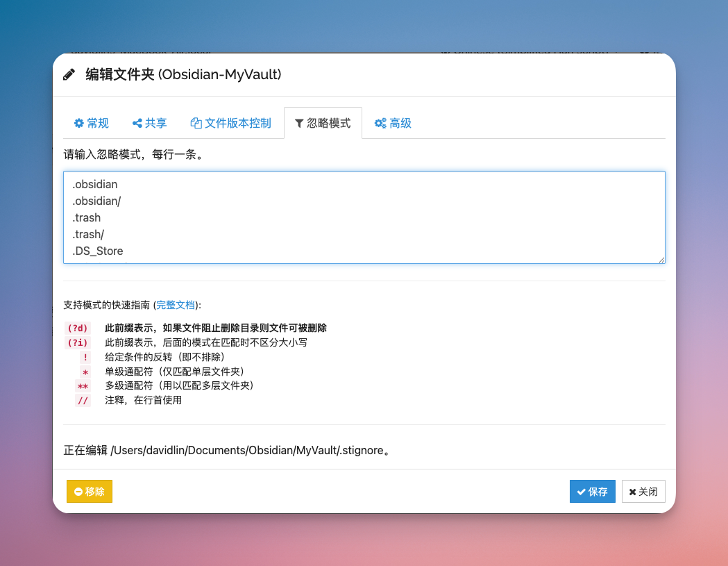Click the // comment code label
The image size is (728, 566).
click(x=83, y=400)
